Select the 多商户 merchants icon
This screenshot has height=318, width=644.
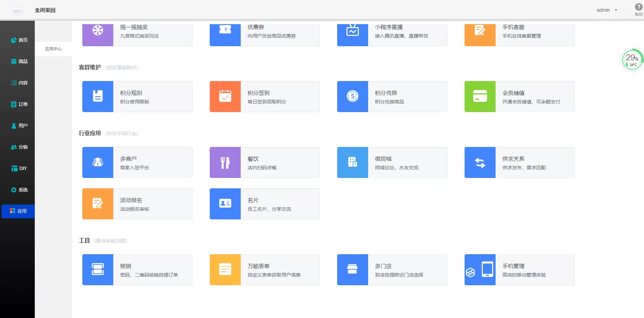tap(98, 162)
